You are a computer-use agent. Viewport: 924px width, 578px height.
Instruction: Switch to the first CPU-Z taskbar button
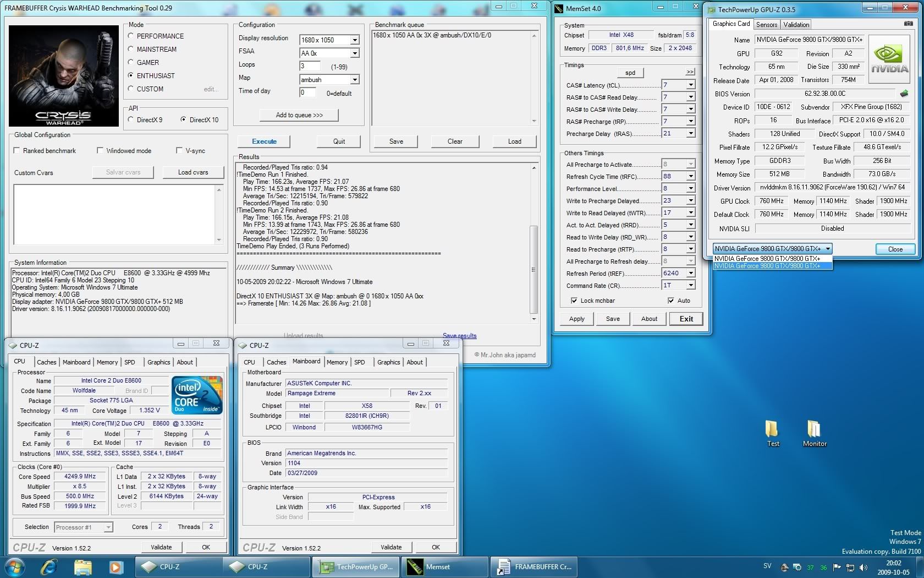pyautogui.click(x=179, y=566)
